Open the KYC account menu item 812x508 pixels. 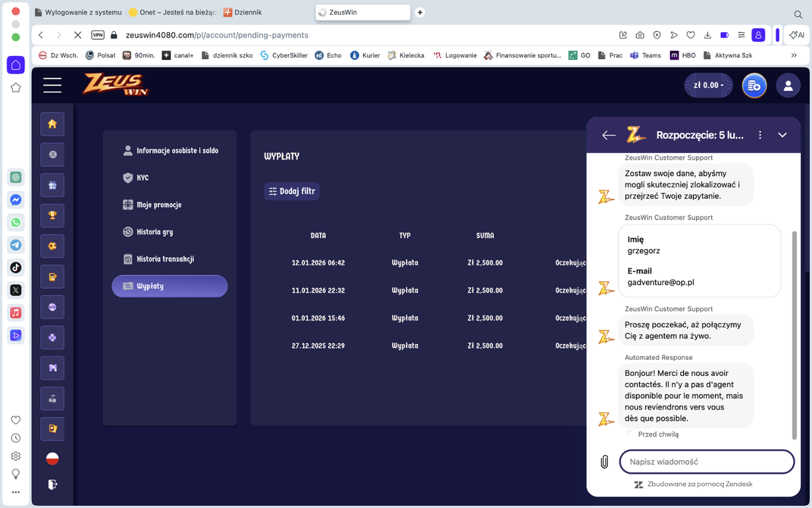142,178
